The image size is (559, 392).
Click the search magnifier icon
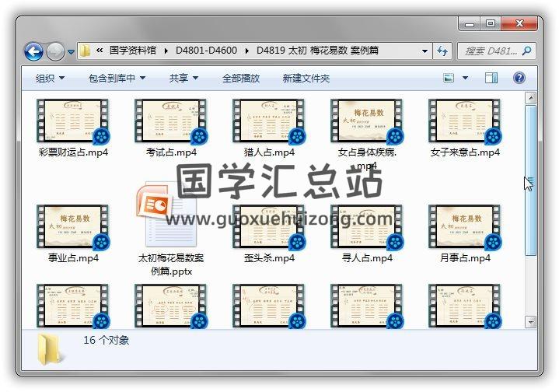(527, 51)
